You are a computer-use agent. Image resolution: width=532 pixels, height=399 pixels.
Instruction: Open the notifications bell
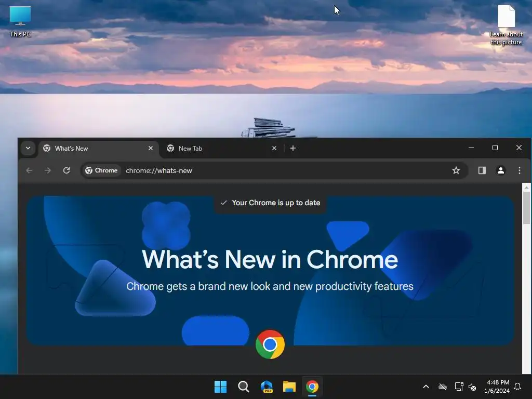tap(518, 387)
